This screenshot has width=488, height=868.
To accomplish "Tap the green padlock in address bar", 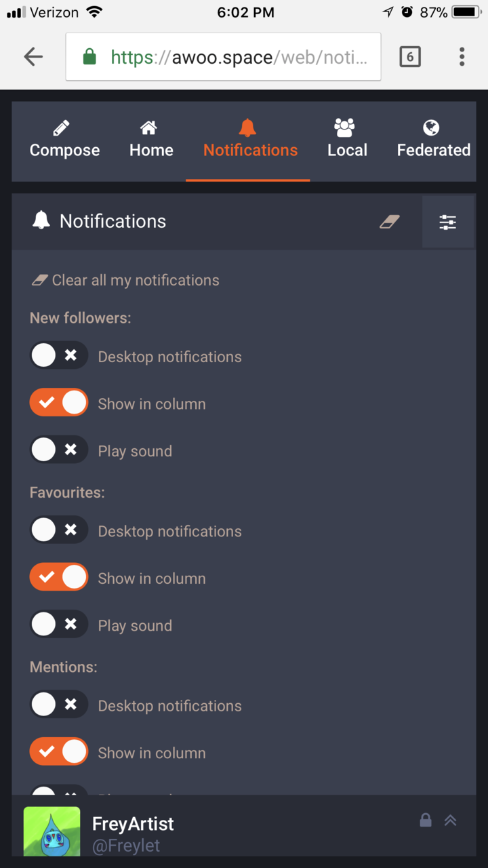I will pos(89,57).
